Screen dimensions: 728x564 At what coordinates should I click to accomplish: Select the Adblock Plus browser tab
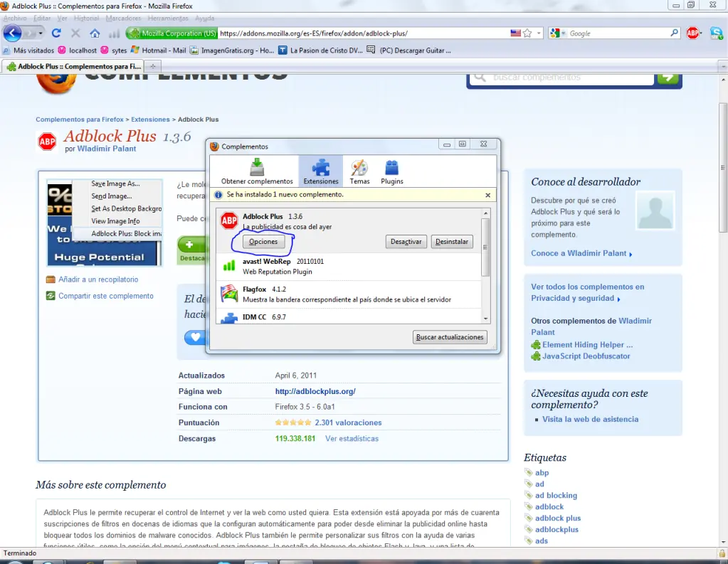click(x=74, y=66)
